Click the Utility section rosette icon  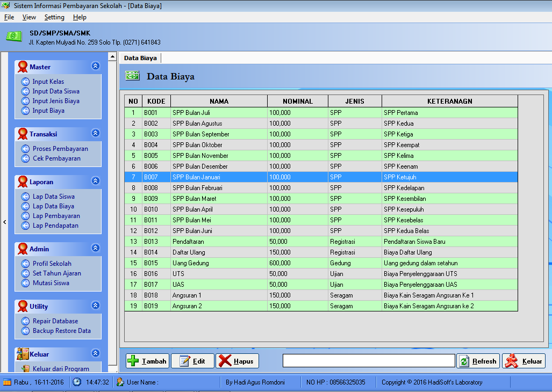(x=23, y=306)
